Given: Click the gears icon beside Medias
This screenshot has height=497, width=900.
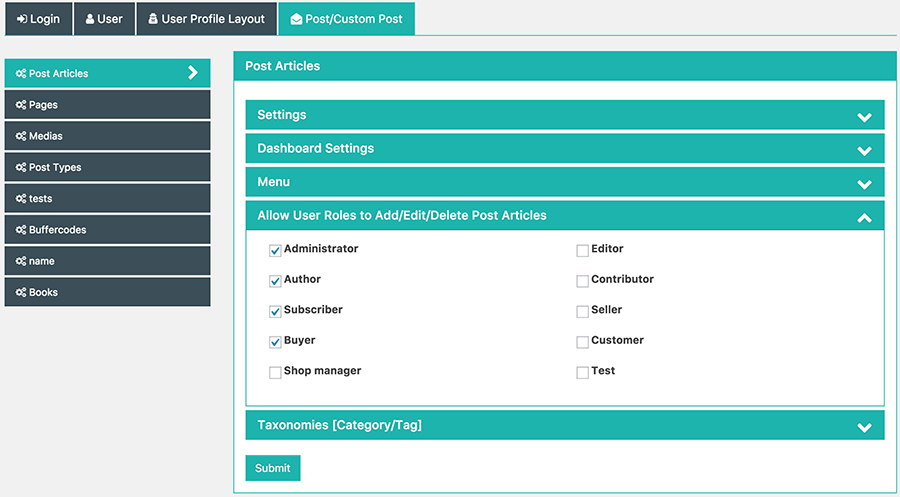Looking at the screenshot, I should click(21, 136).
